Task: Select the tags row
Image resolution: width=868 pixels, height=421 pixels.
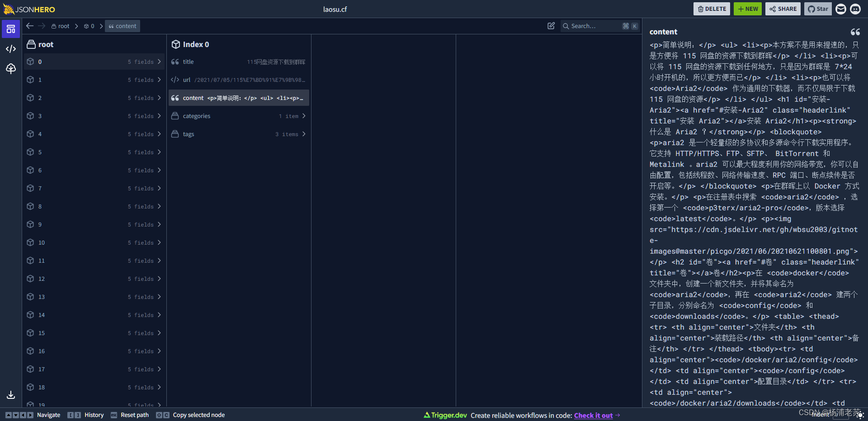Action: point(239,134)
